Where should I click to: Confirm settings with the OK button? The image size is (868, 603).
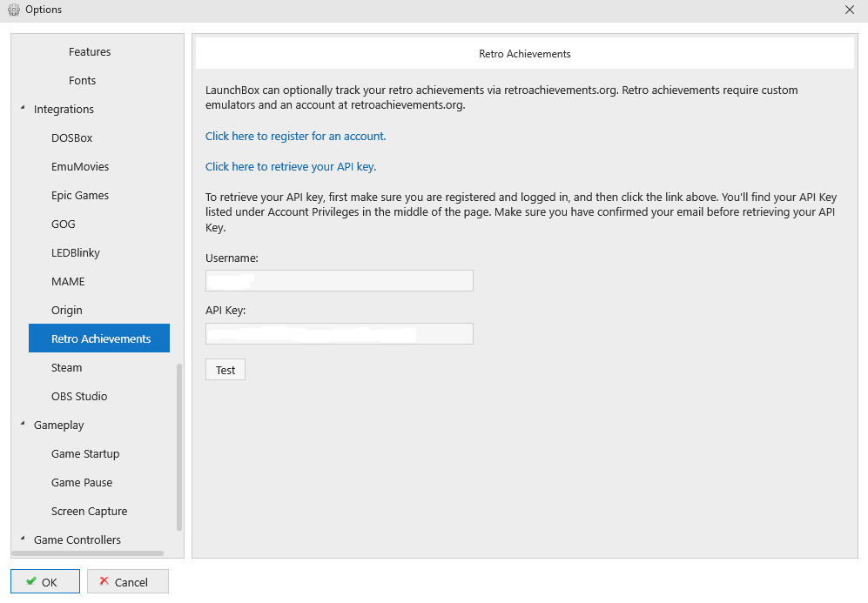point(45,581)
